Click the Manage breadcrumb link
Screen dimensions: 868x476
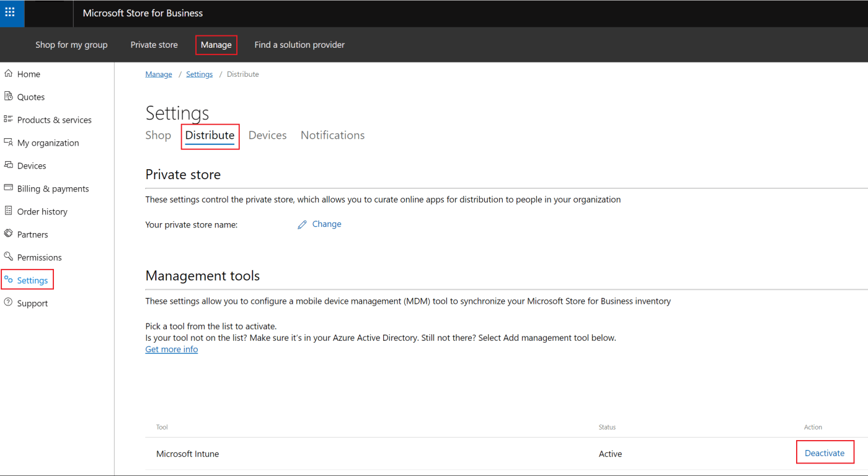click(x=158, y=74)
